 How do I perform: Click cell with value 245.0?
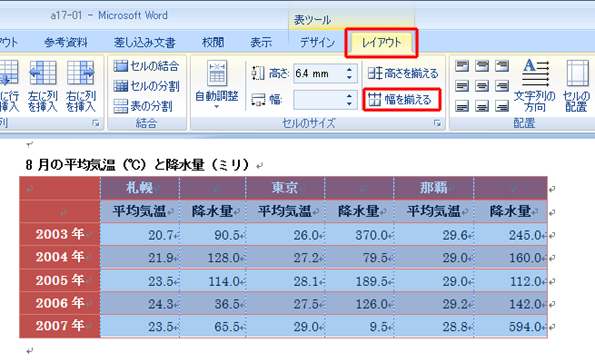(510, 235)
